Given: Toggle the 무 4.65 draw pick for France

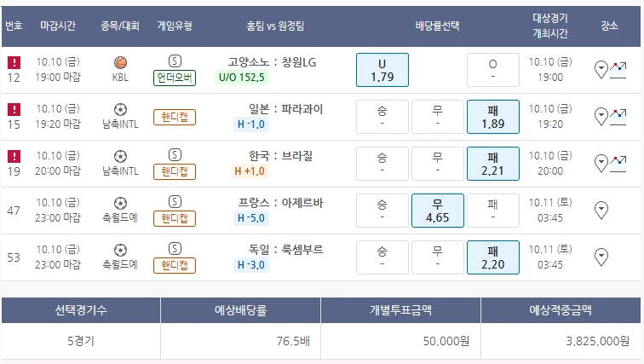Looking at the screenshot, I should click(437, 211).
